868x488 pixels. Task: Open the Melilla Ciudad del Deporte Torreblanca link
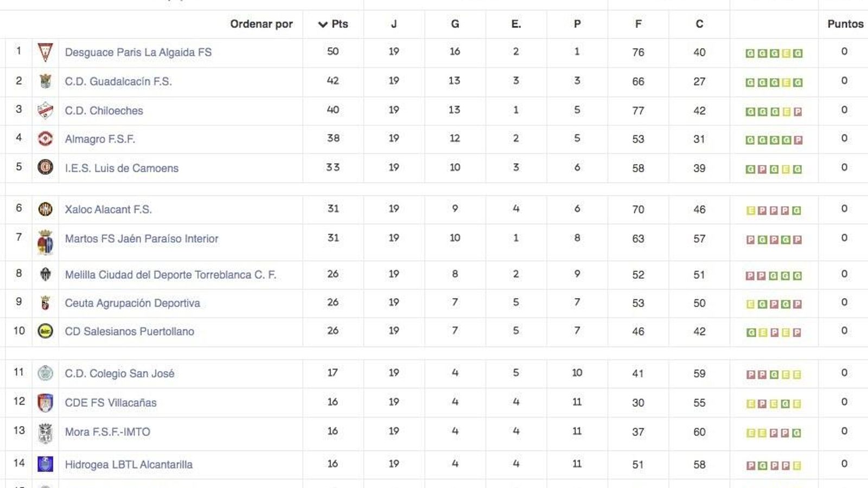(x=170, y=274)
